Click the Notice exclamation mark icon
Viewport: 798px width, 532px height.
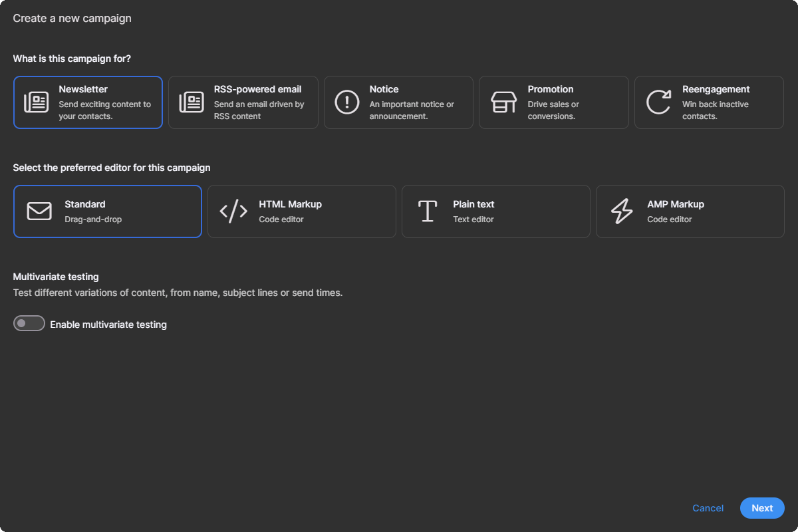coord(346,102)
